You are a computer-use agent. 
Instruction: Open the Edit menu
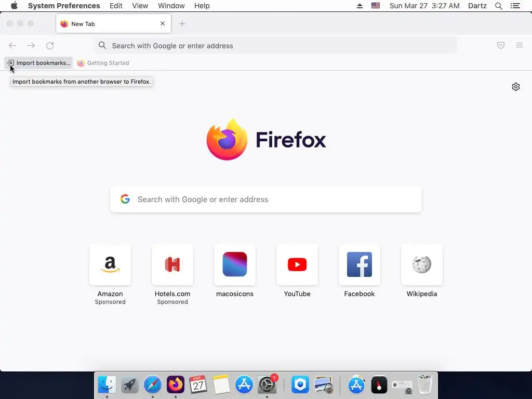[x=116, y=6]
